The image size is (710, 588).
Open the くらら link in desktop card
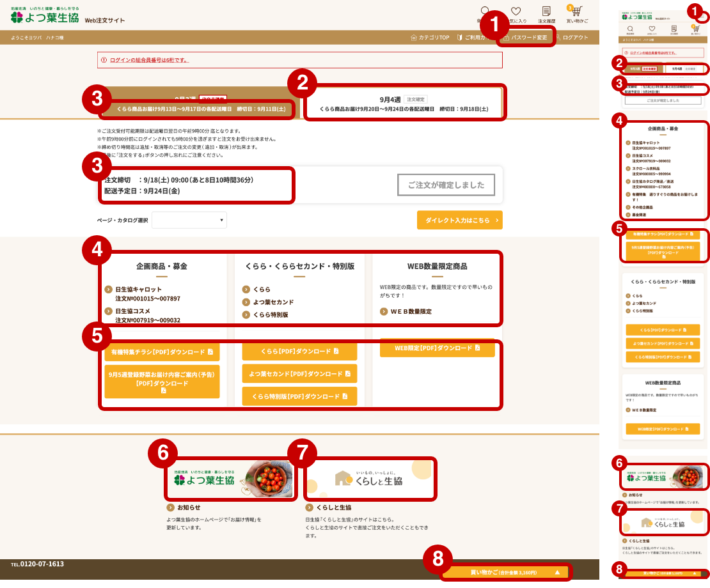point(256,290)
